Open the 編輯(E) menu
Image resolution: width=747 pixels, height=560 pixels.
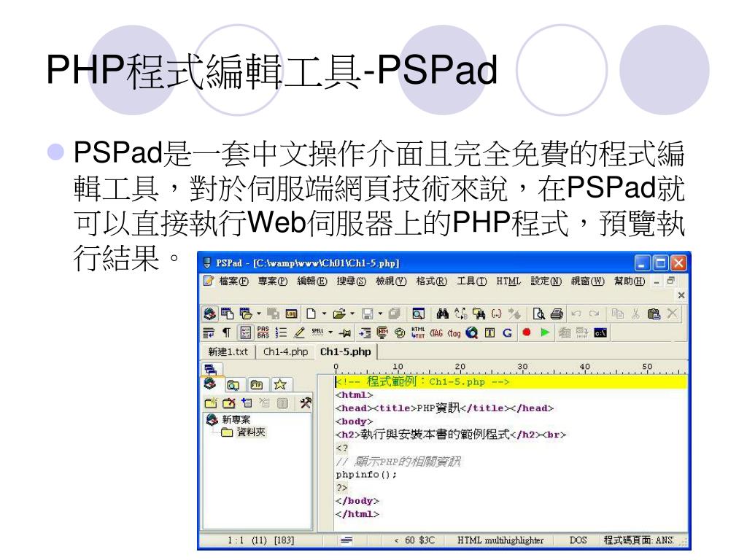point(312,281)
